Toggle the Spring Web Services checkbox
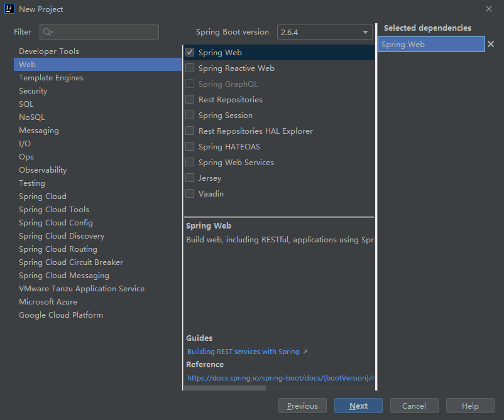 [190, 162]
